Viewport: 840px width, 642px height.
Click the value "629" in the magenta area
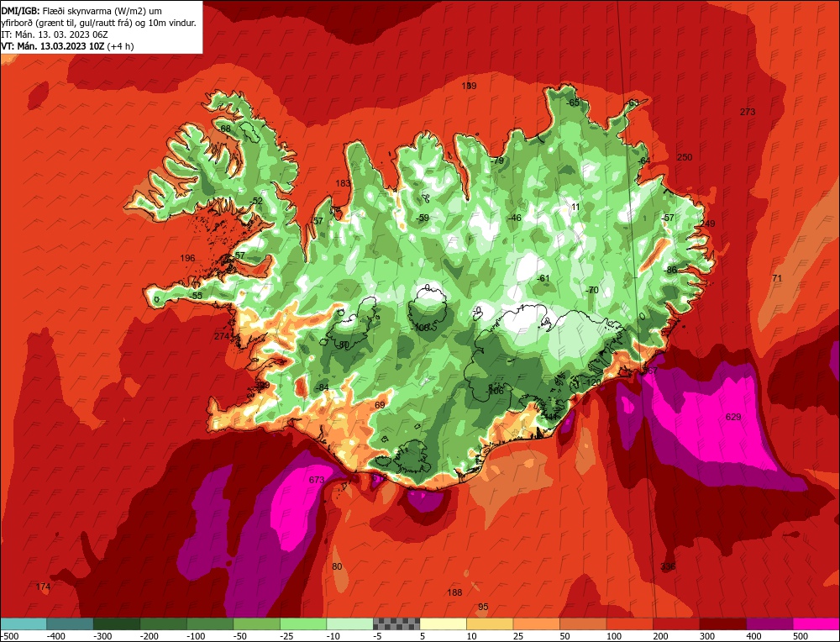point(732,417)
